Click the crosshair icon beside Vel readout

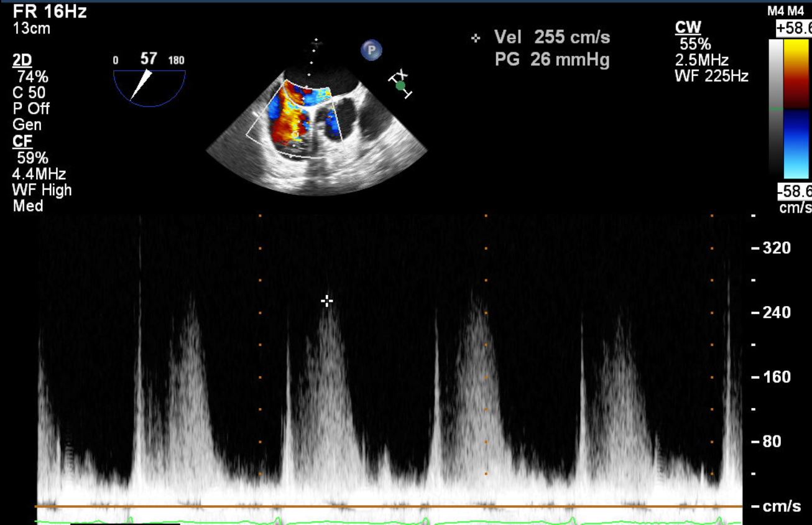(x=476, y=39)
